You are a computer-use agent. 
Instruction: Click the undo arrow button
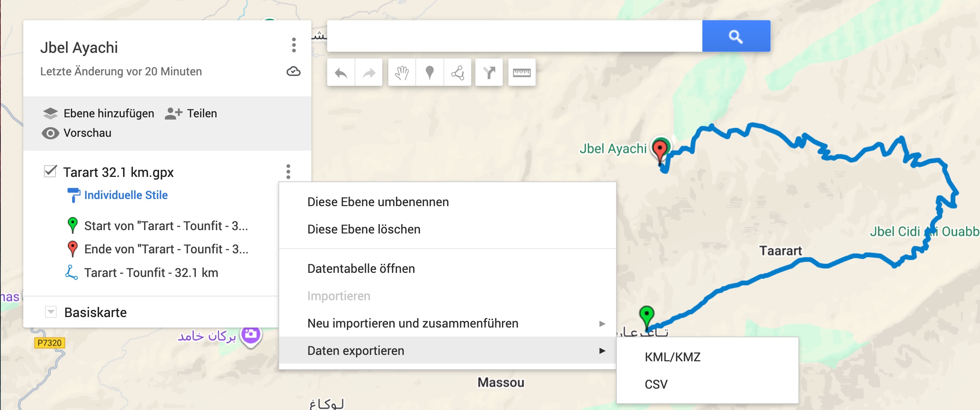point(341,72)
